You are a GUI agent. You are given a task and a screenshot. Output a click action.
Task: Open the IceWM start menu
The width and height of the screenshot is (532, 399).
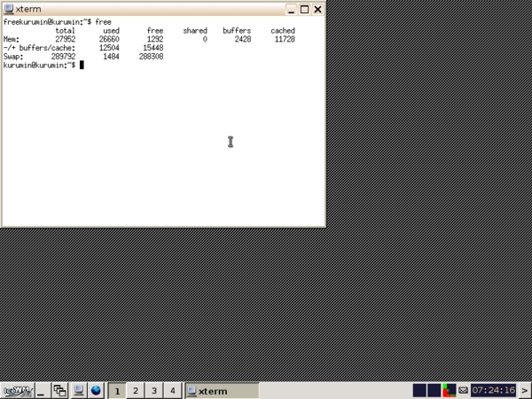point(17,391)
